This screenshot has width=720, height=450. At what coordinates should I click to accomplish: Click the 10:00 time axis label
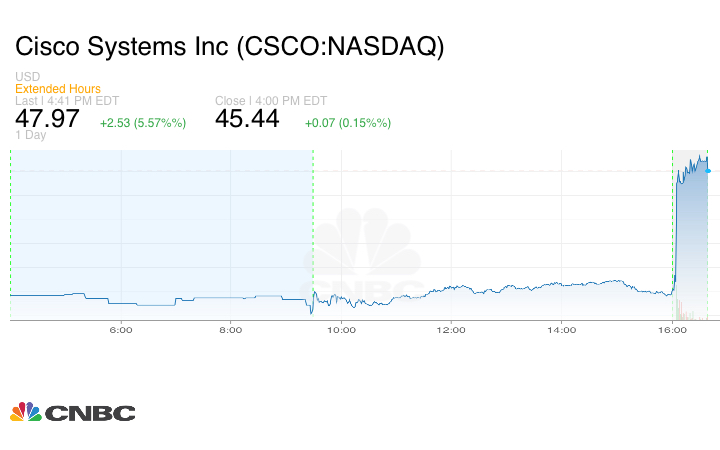[342, 330]
